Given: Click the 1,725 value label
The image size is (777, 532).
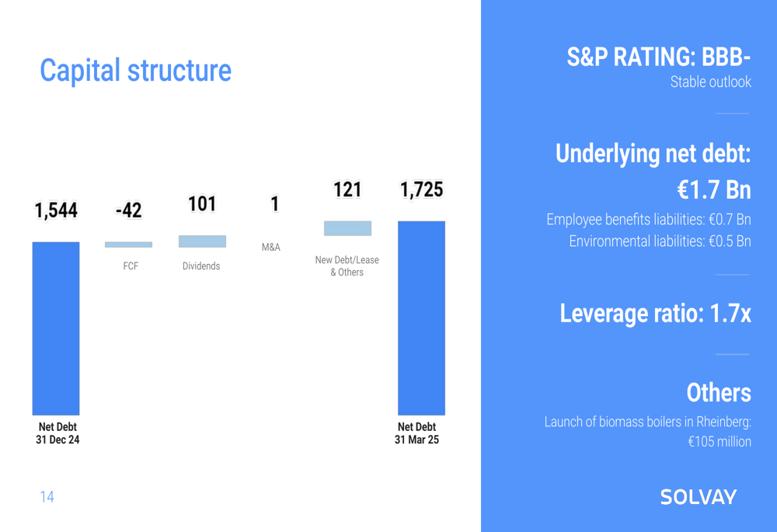Looking at the screenshot, I should click(422, 190).
